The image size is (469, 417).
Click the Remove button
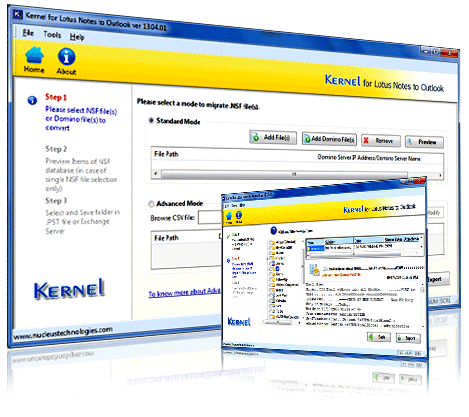(381, 141)
